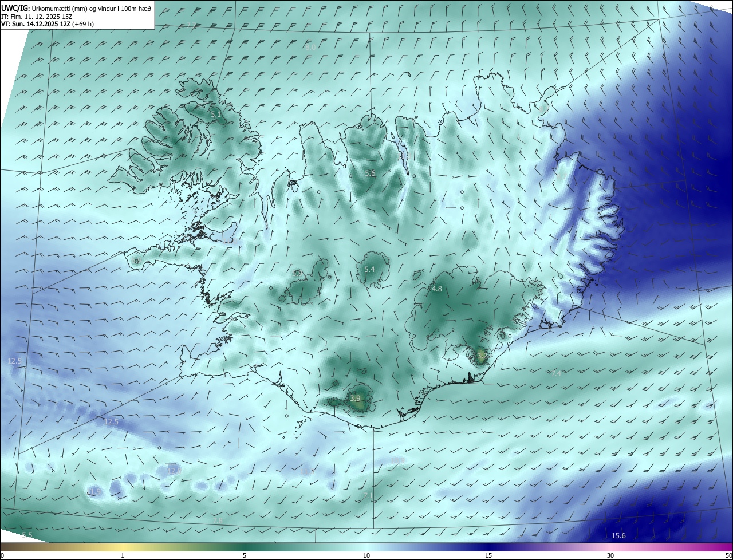The width and height of the screenshot is (733, 560).
Task: Click the 15.6 value label in the dark blue area
Action: [x=618, y=535]
